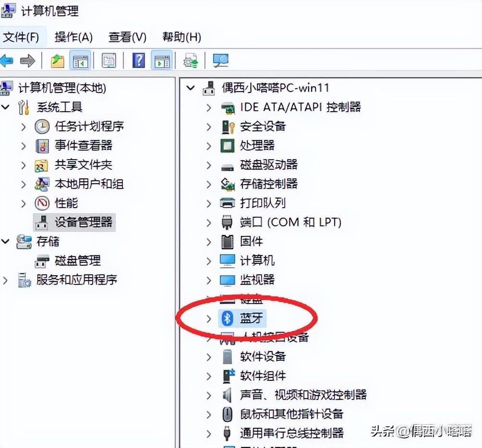Open the Properties toolbar icon
Screen dimensions: 482x448
[109, 60]
